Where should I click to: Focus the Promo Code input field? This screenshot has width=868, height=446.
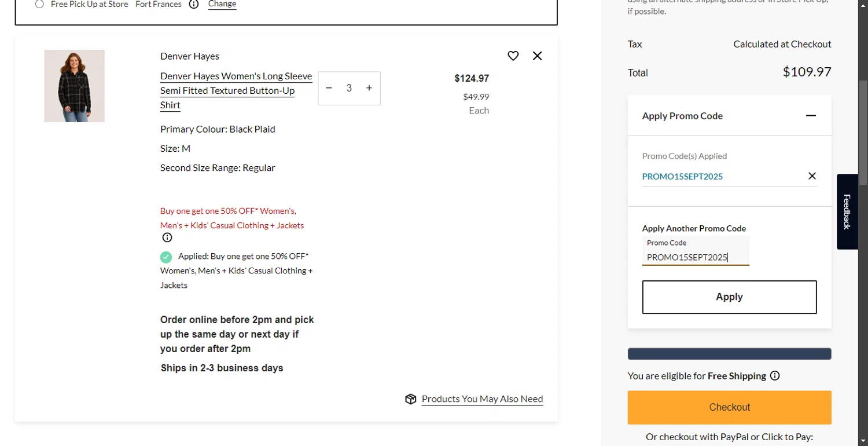pyautogui.click(x=695, y=257)
